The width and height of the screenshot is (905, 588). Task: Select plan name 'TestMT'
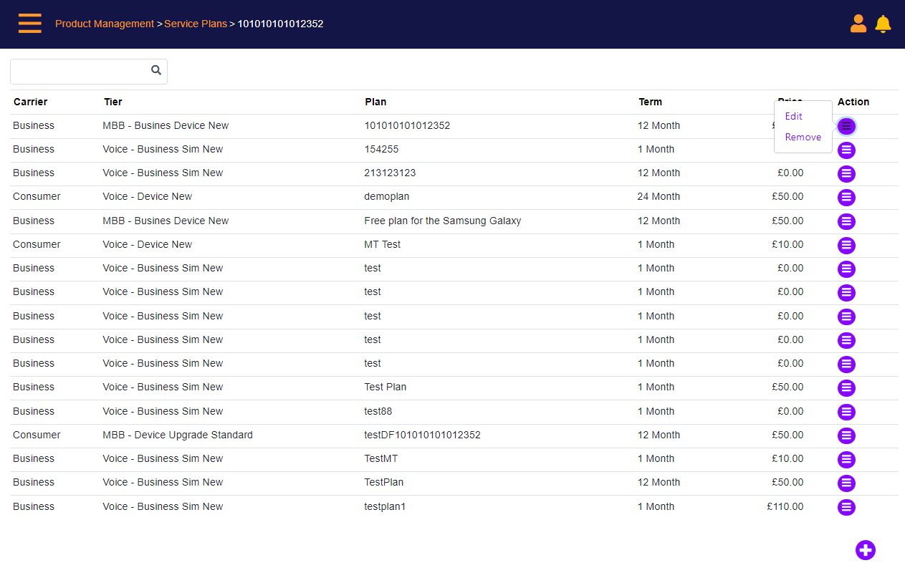pyautogui.click(x=381, y=458)
